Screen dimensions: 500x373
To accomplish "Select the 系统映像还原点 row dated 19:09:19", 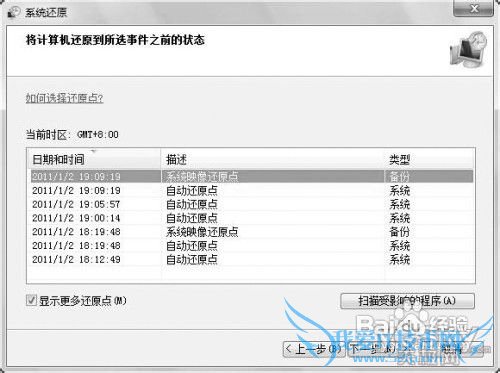I will click(x=252, y=176).
